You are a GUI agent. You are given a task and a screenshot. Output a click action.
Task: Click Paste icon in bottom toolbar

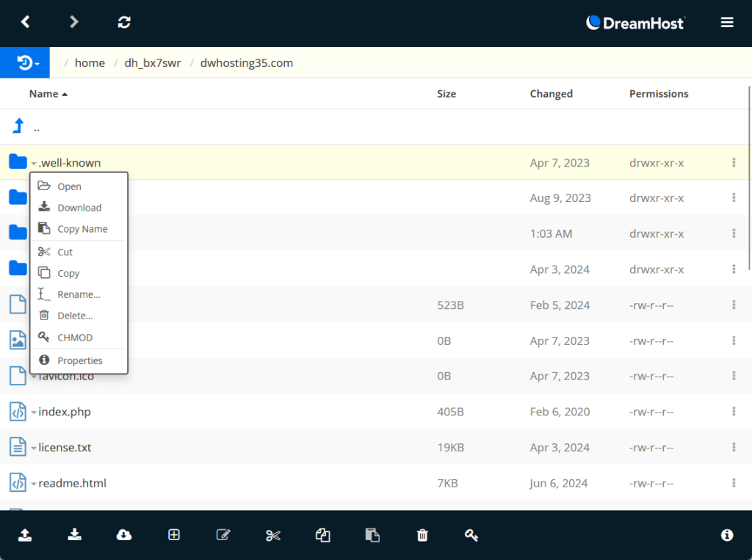coord(372,535)
